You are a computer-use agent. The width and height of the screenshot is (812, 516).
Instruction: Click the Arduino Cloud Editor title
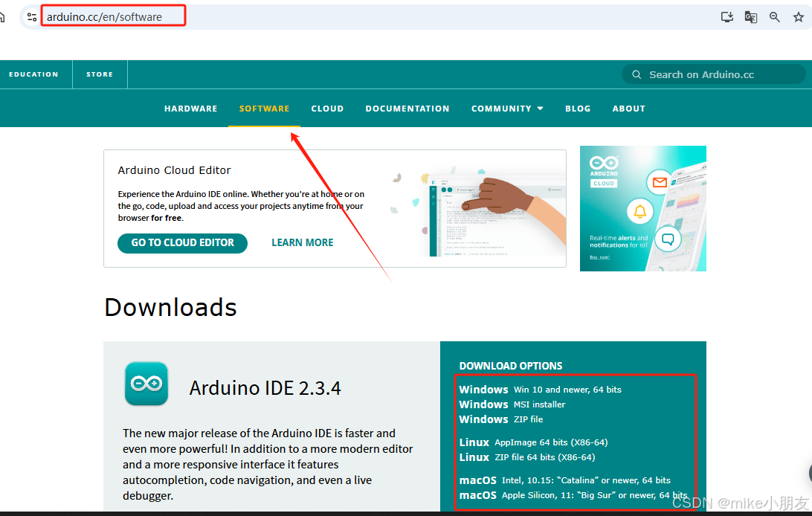click(174, 170)
